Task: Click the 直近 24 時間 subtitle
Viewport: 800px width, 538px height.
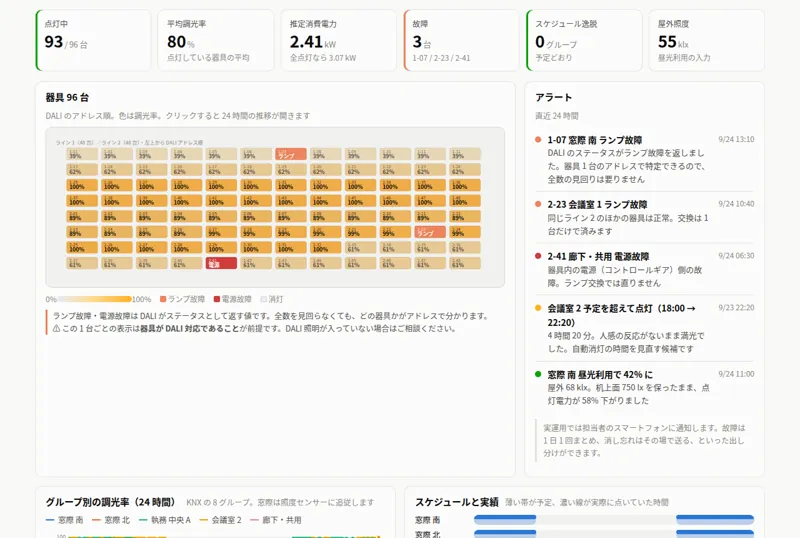Action: tap(557, 116)
